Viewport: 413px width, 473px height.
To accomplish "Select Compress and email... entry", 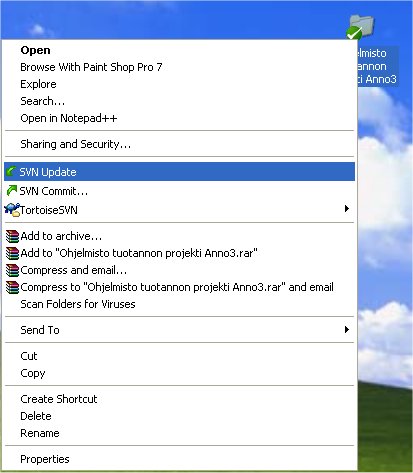I will click(179, 270).
